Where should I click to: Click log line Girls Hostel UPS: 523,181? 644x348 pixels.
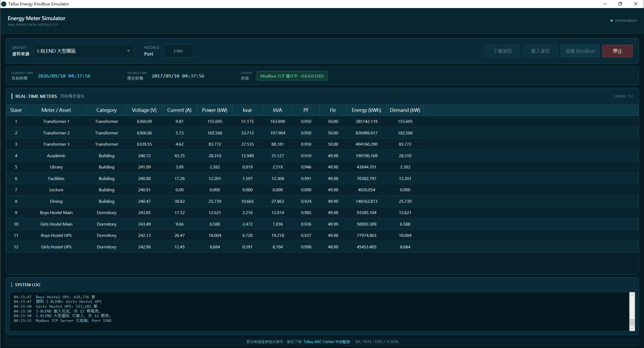[56, 306]
